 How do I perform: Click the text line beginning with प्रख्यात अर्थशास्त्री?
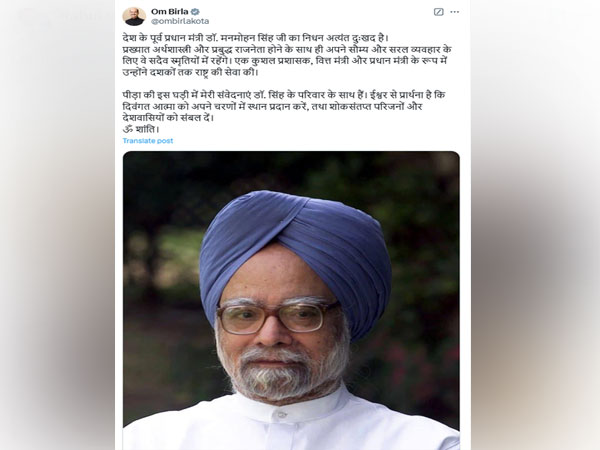click(287, 50)
